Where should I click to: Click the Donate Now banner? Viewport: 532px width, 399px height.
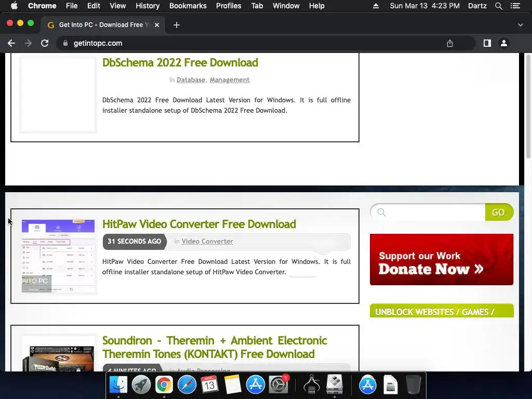click(442, 259)
